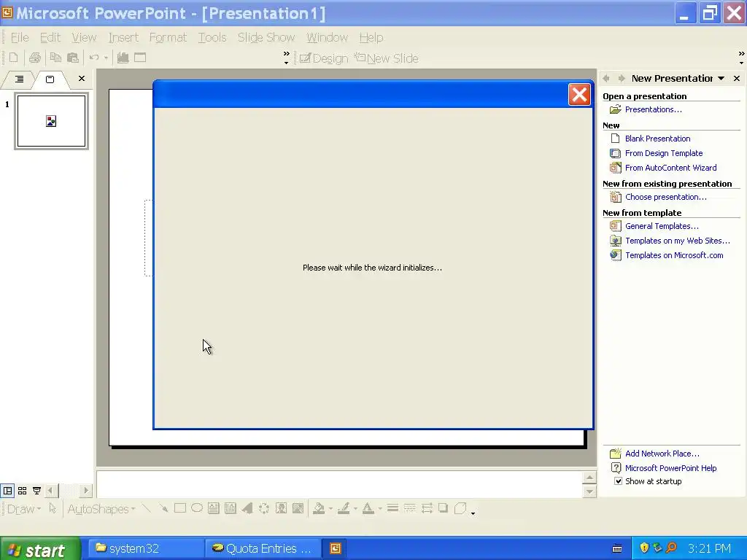Open the Edit menu
Screen dimensions: 747x560
50,37
